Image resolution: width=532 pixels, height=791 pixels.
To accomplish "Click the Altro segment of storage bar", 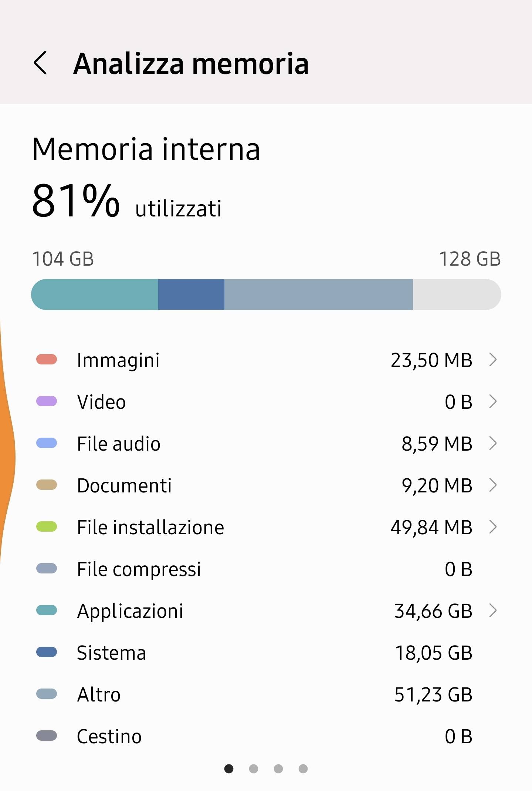I will click(x=318, y=294).
